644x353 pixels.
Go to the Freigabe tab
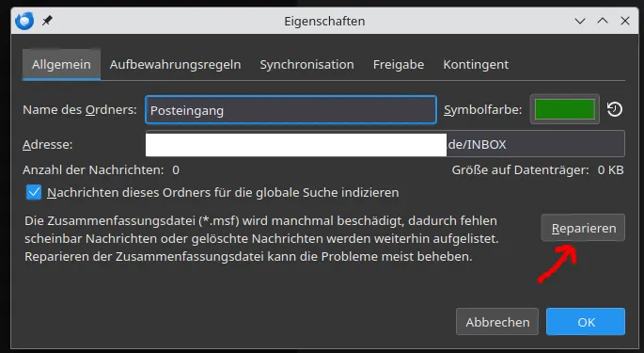click(x=399, y=65)
